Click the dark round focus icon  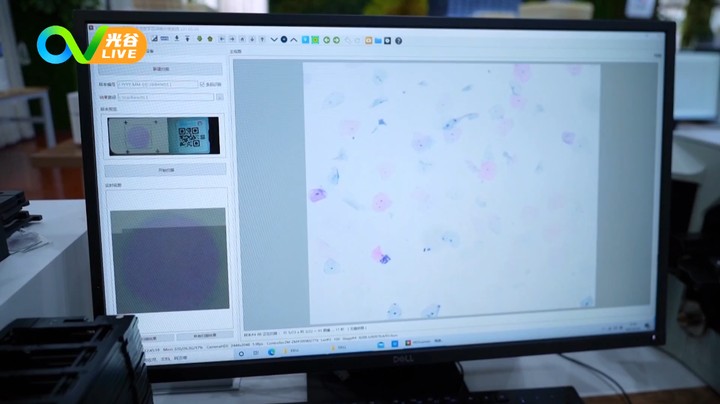point(284,40)
